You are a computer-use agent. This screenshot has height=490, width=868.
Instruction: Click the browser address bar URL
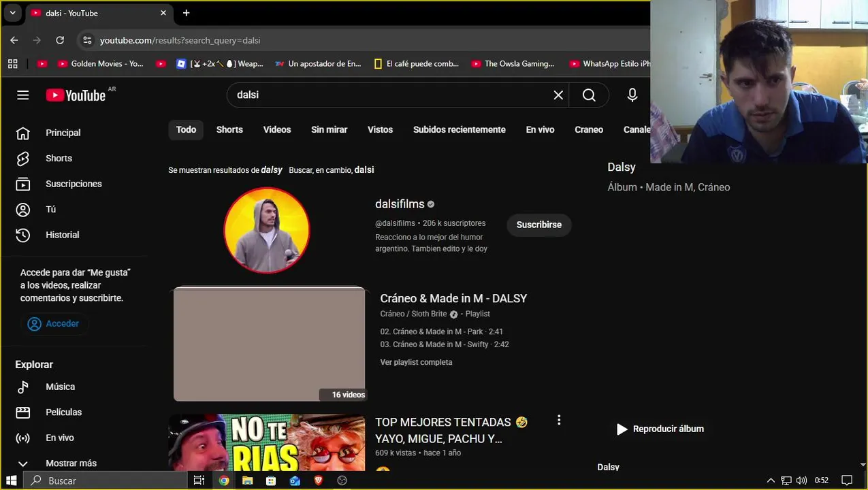(180, 40)
